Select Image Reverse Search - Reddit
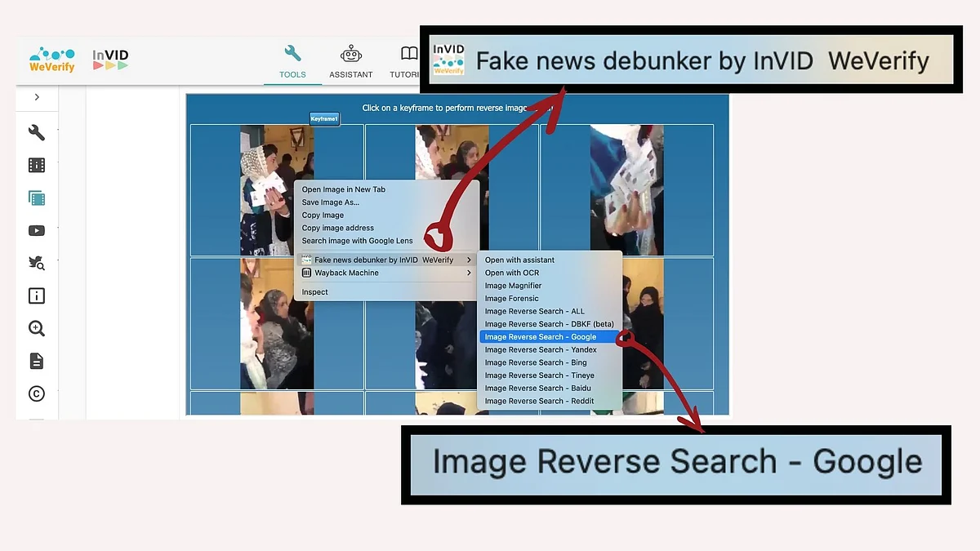Screen dimensions: 980x551 pyautogui.click(x=539, y=401)
